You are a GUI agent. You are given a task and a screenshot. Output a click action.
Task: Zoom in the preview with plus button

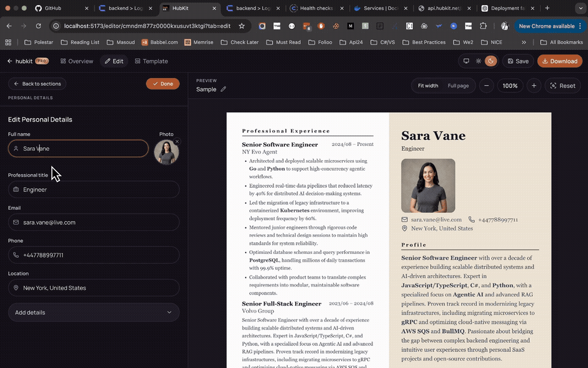(534, 86)
